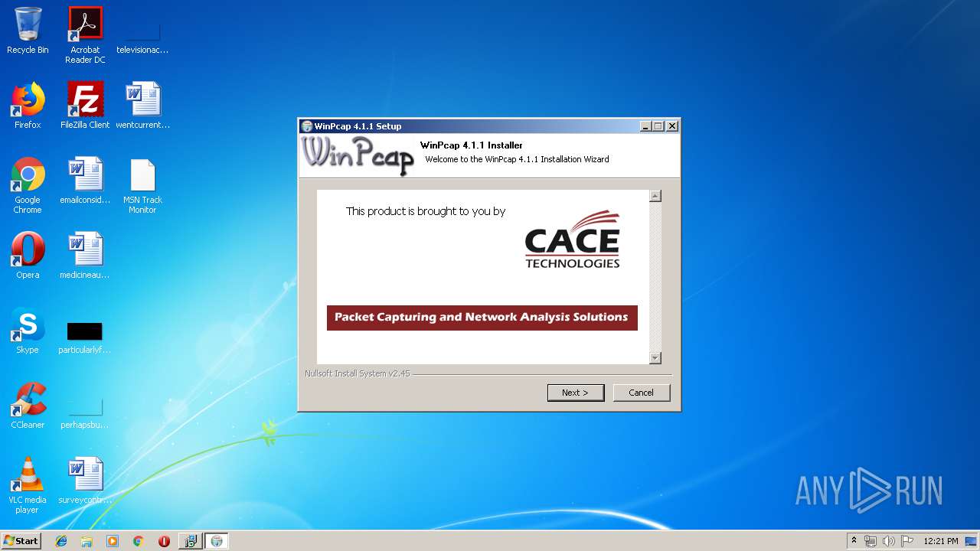The image size is (980, 551).
Task: Click scroll down arrow in banner pane
Action: pos(655,357)
